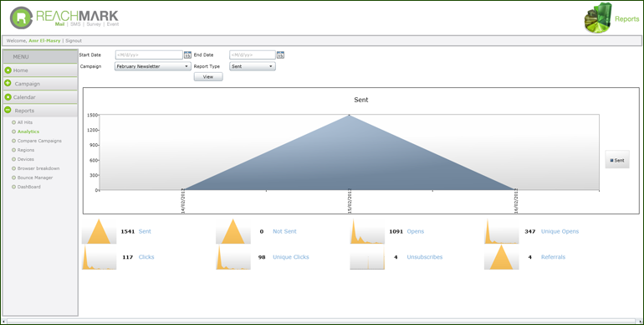The width and height of the screenshot is (644, 325).
Task: Collapse the Reports section minus icon
Action: [8, 111]
